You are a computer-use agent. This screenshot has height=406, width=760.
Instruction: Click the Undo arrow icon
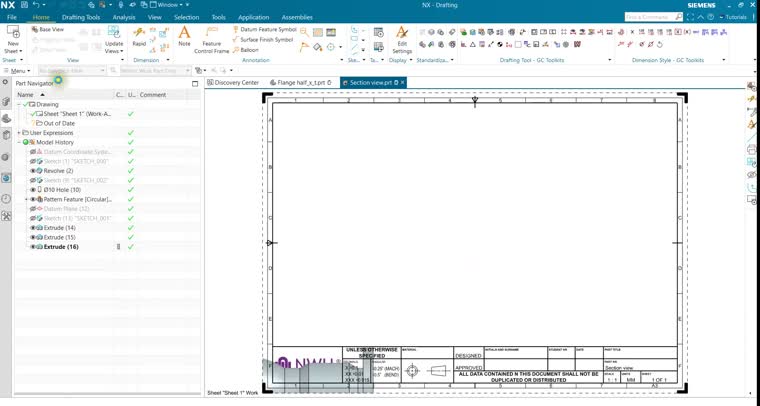[x=36, y=5]
